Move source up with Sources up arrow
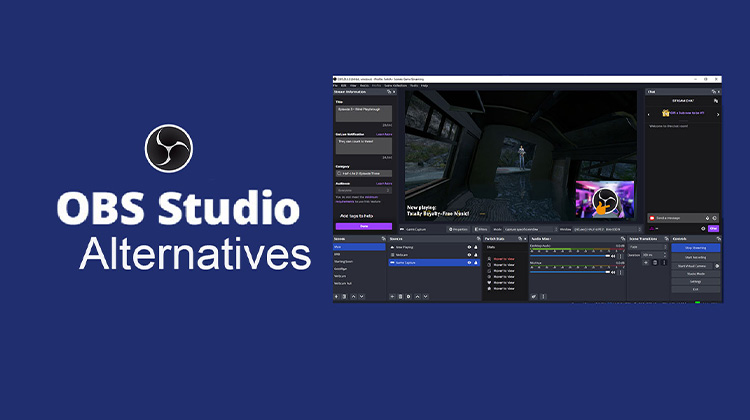This screenshot has height=420, width=750. pyautogui.click(x=417, y=297)
